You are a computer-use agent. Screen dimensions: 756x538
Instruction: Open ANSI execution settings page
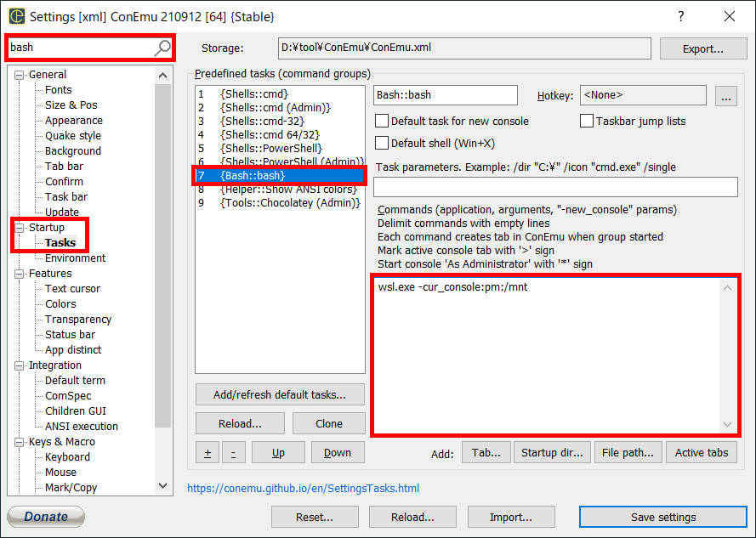tap(82, 427)
